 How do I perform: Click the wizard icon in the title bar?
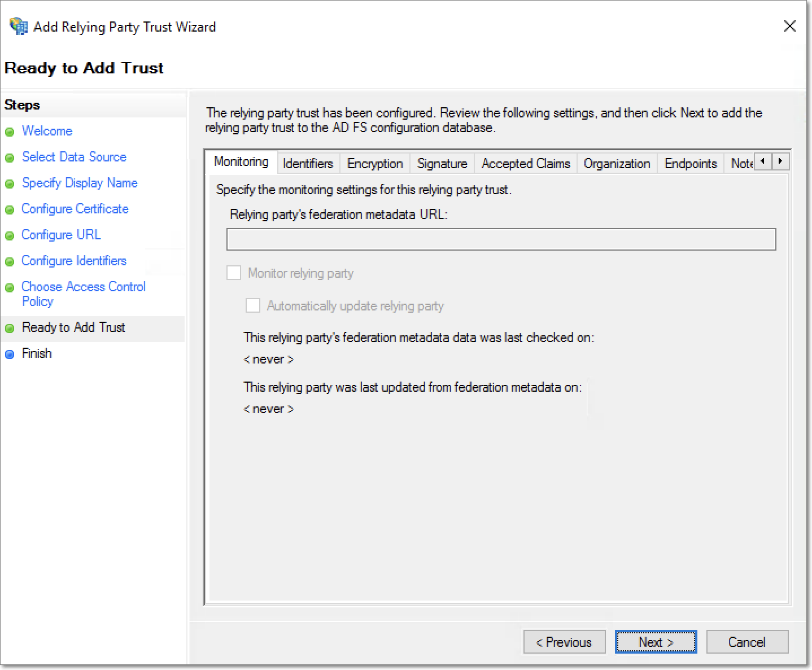point(19,26)
